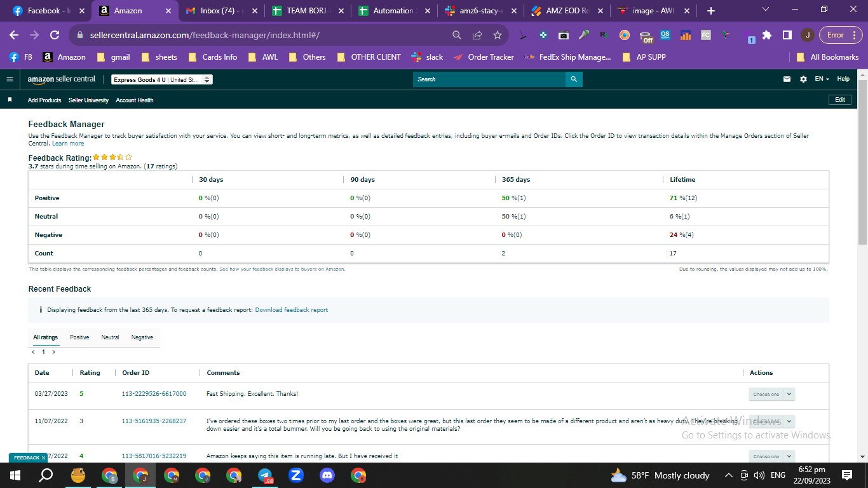The image size is (868, 488).
Task: Reload the page with the browser refresh icon
Action: pyautogui.click(x=55, y=36)
